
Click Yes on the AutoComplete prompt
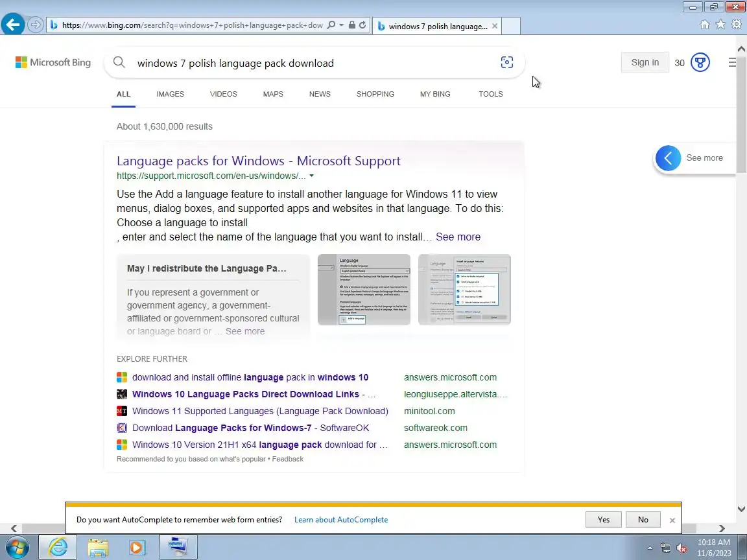point(604,520)
